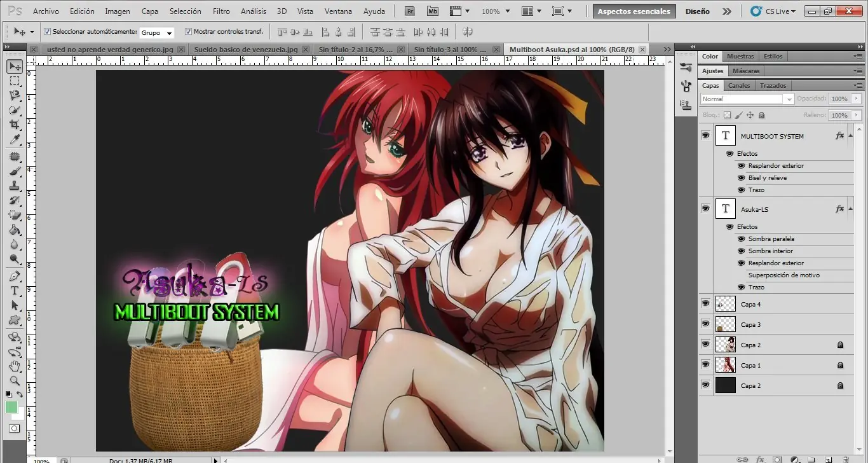Select the Path Selection tool

15,305
